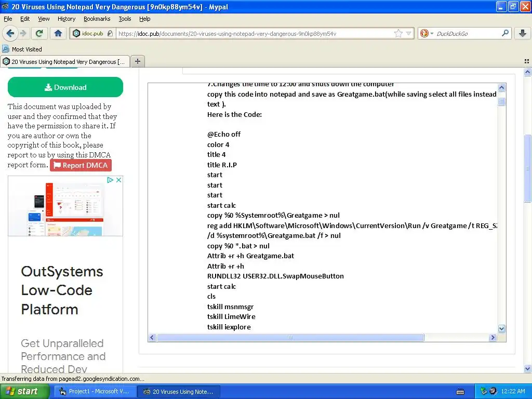
Task: Click the status bar transferring data text
Action: pyautogui.click(x=73, y=379)
